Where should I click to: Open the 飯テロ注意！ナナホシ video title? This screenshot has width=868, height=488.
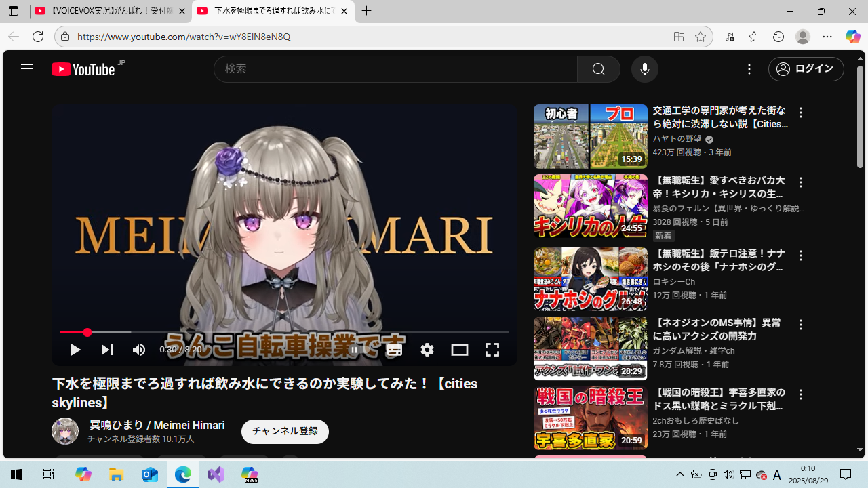tap(719, 260)
